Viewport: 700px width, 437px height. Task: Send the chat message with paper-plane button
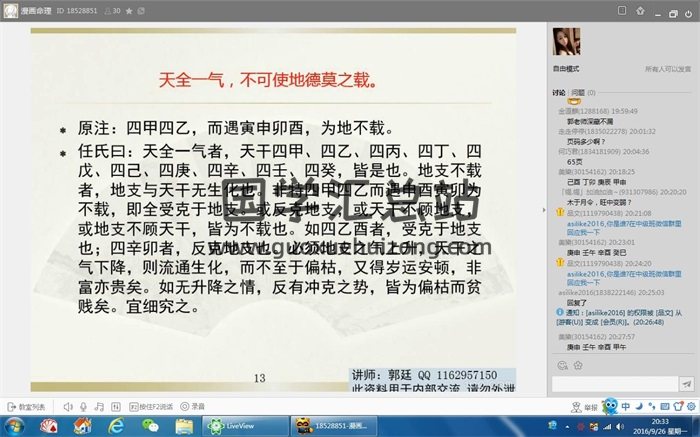(687, 384)
